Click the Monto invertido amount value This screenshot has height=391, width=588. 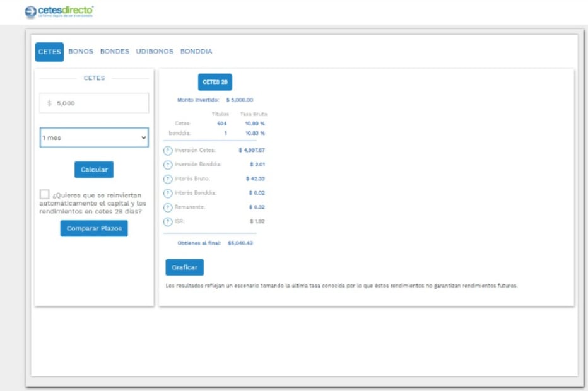point(240,100)
